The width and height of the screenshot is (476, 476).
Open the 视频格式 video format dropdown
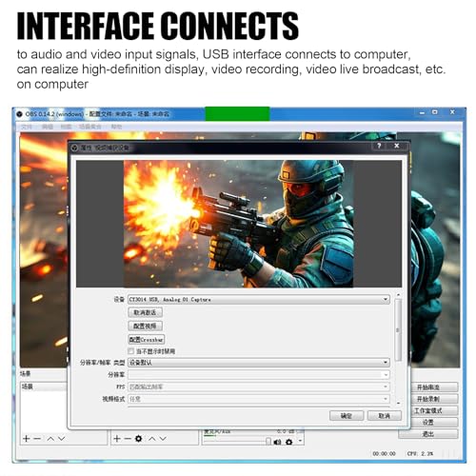259,399
